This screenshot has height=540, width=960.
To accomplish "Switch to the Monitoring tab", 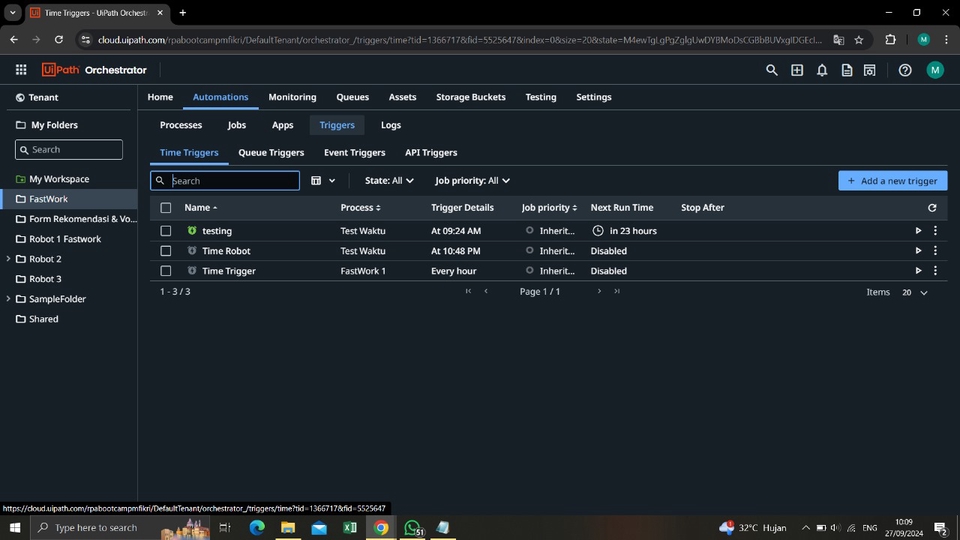I will 292,97.
